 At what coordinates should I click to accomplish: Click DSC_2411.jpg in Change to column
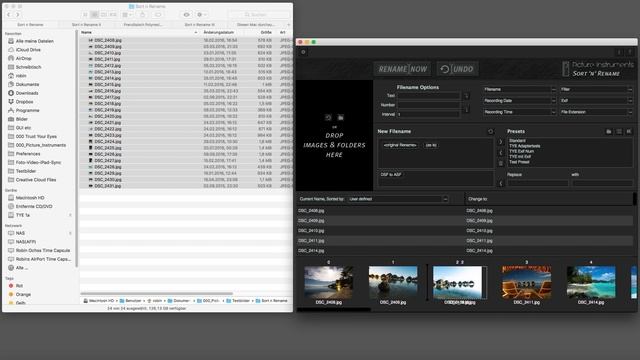[x=479, y=240]
